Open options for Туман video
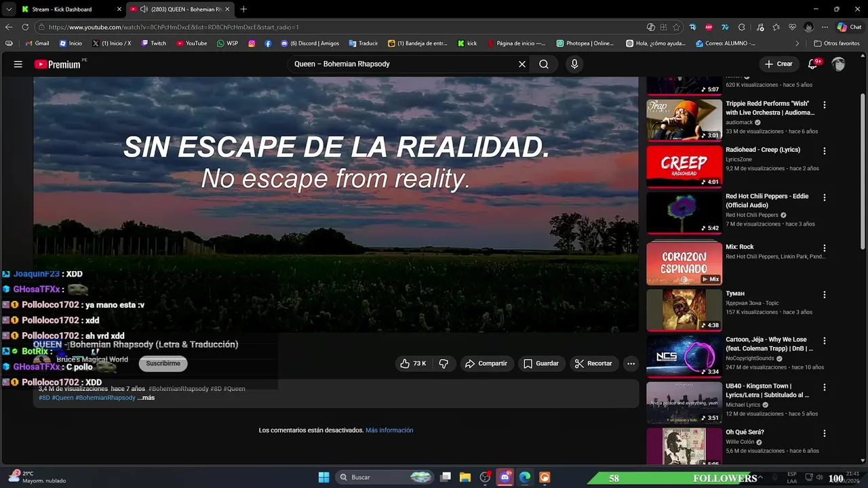The width and height of the screenshot is (868, 488). tap(825, 295)
